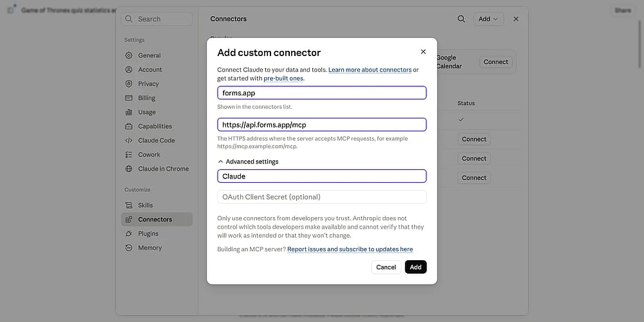
Task: Click the Plugins plug icon
Action: click(x=129, y=234)
